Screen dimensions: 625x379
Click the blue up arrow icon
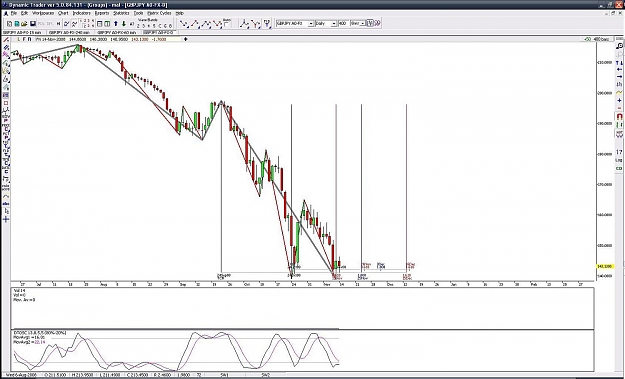(116, 24)
